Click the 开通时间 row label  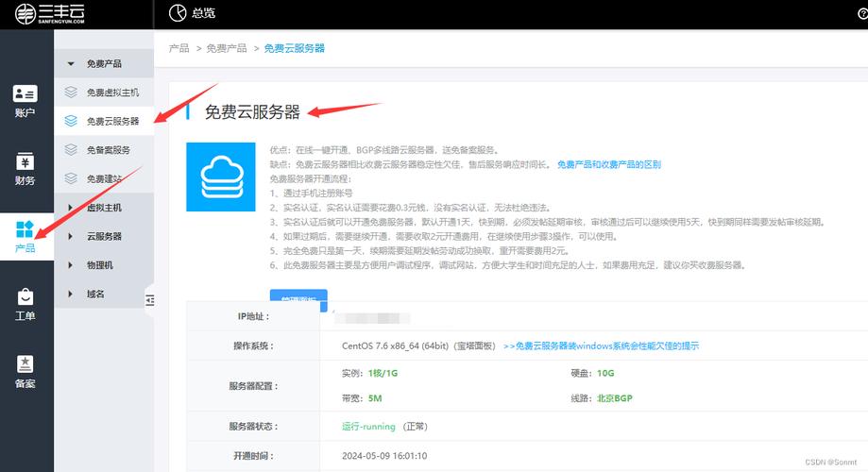click(253, 456)
